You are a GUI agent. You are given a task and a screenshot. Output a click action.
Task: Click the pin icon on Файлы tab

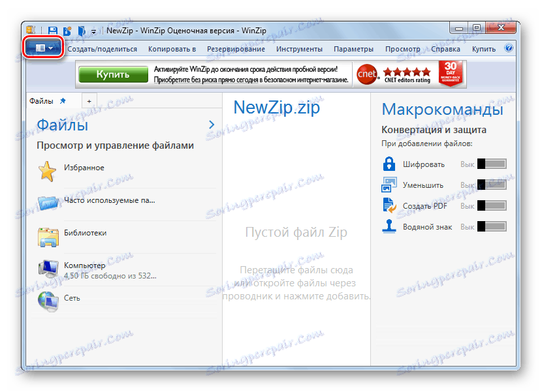click(x=63, y=101)
